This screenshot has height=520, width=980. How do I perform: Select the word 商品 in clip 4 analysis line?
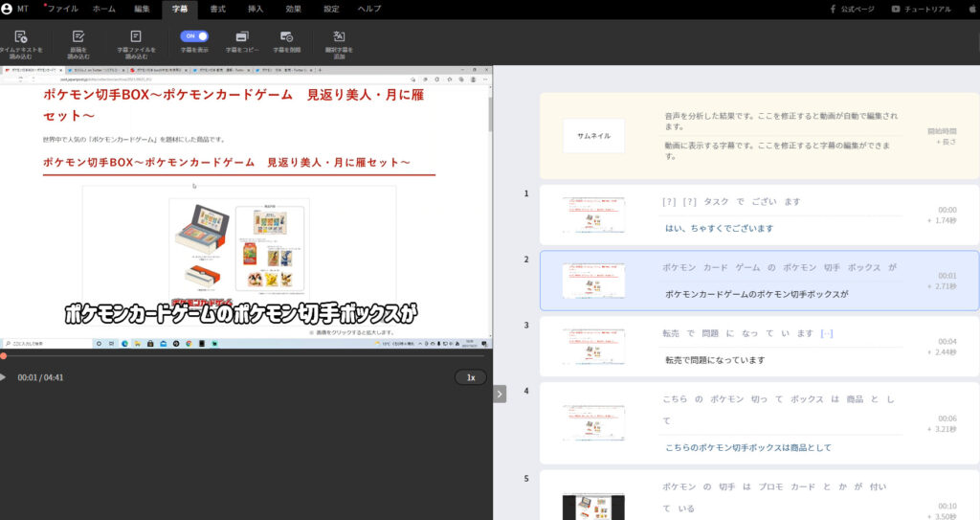click(855, 398)
